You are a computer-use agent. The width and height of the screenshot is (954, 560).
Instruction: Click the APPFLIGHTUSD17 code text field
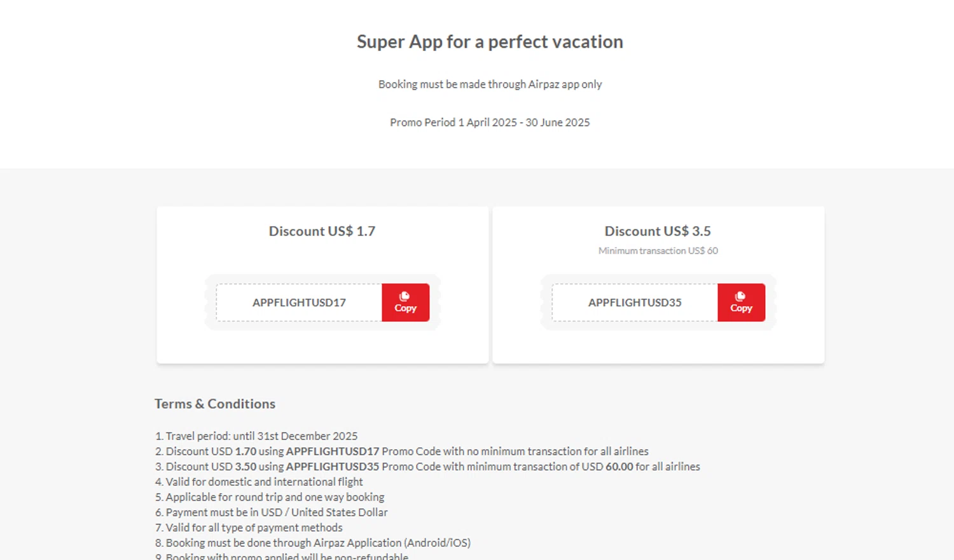(x=299, y=303)
